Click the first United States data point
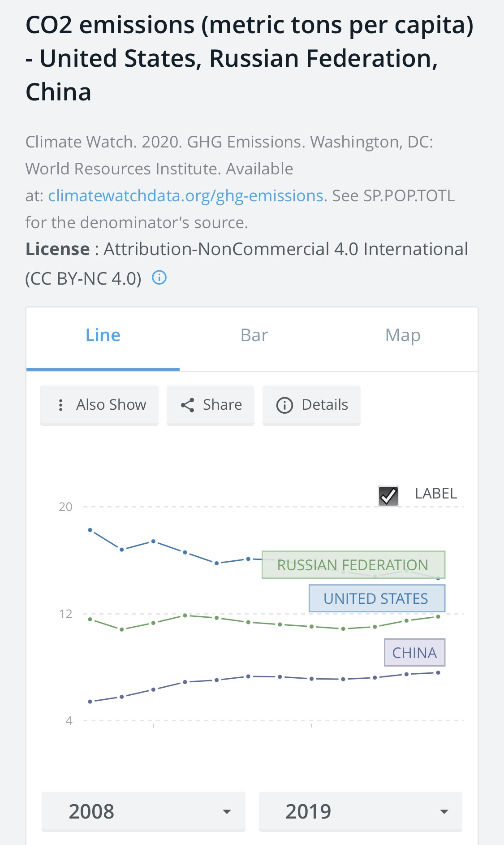Viewport: 504px width, 845px height. click(90, 530)
